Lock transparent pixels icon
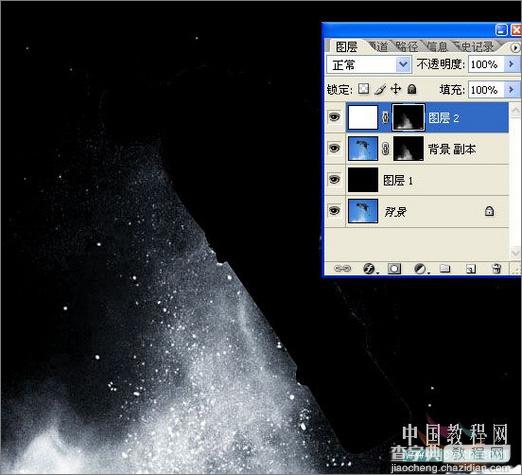This screenshot has height=475, width=522. click(363, 89)
